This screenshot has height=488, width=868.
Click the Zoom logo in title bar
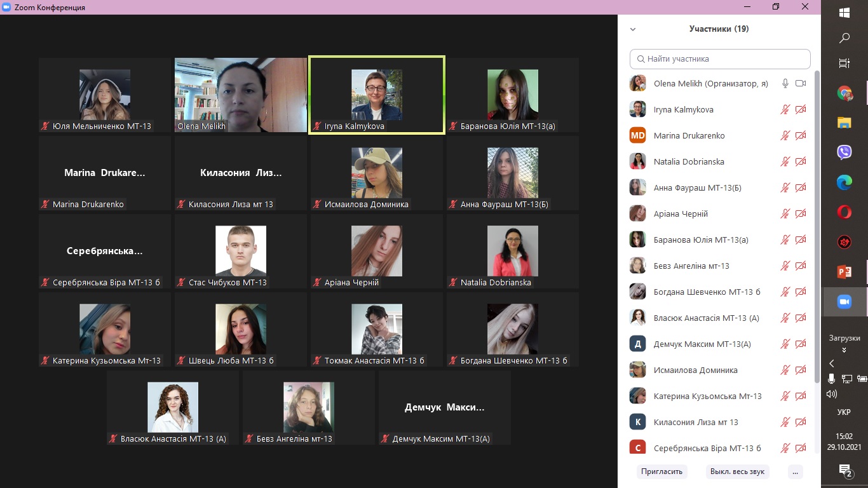click(x=6, y=7)
